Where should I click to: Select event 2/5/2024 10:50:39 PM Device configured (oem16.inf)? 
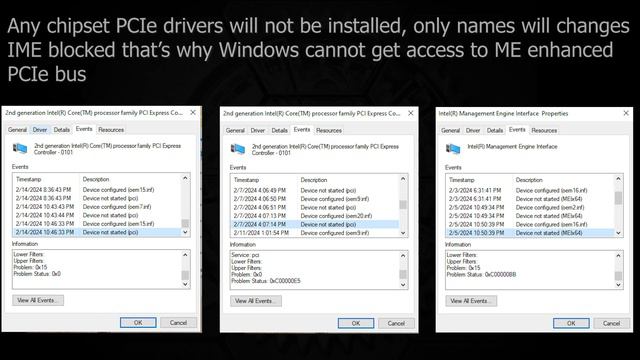[x=530, y=224]
